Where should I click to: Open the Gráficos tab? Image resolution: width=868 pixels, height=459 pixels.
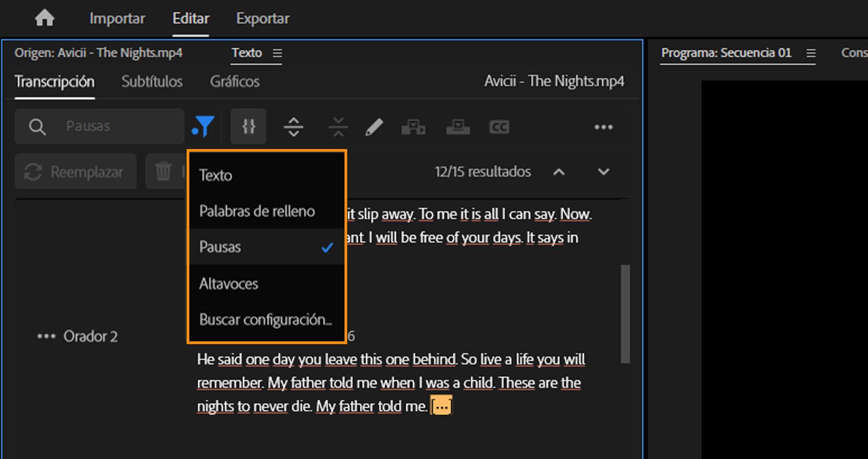[x=235, y=81]
